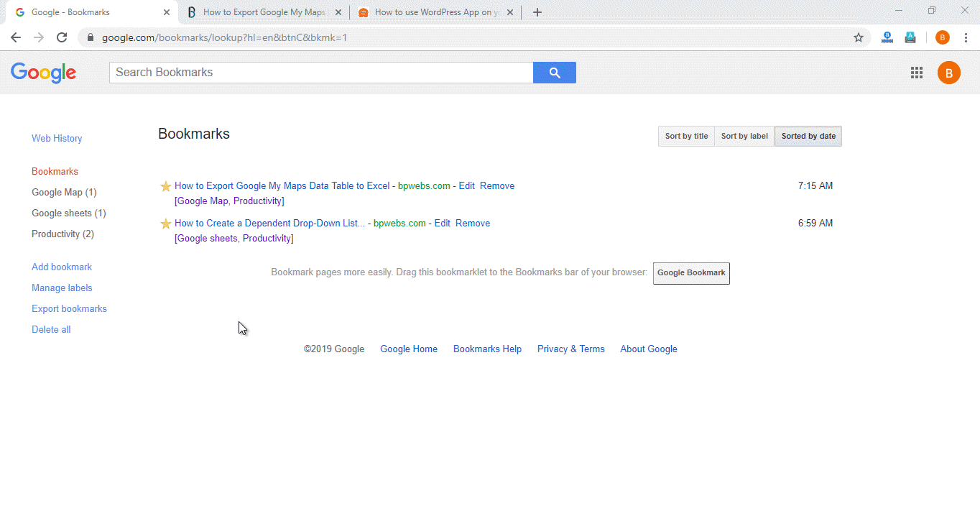The width and height of the screenshot is (980, 529).
Task: Click bpwebs.com on the Dependent Drop-Down row
Action: pos(399,224)
